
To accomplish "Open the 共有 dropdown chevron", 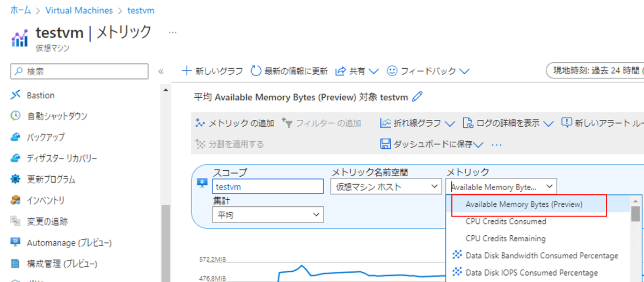I will (x=374, y=71).
